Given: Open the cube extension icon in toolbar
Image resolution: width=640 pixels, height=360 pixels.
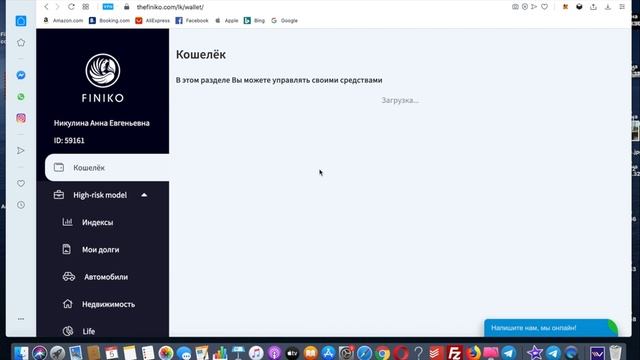Looking at the screenshot, I should coord(579,7).
